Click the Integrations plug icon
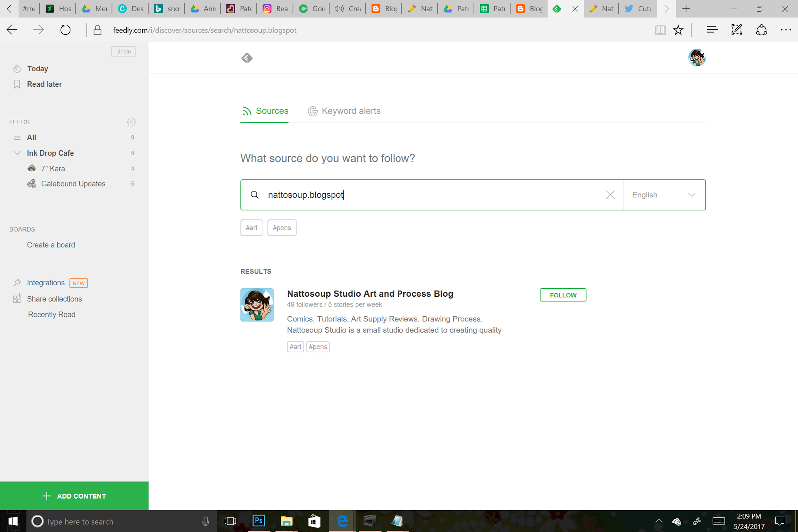 coord(17,283)
